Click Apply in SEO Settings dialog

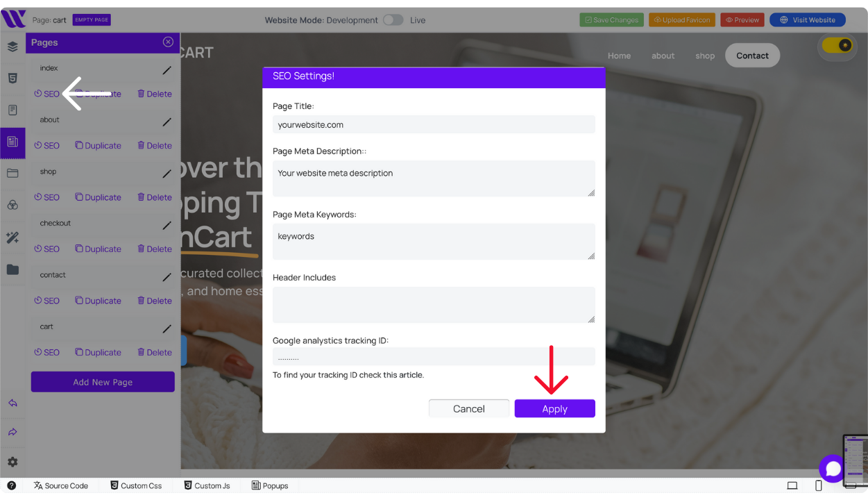pyautogui.click(x=554, y=409)
